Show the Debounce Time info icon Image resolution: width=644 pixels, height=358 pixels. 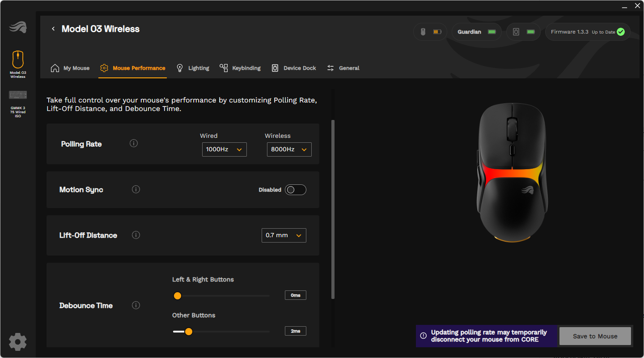[x=136, y=305]
